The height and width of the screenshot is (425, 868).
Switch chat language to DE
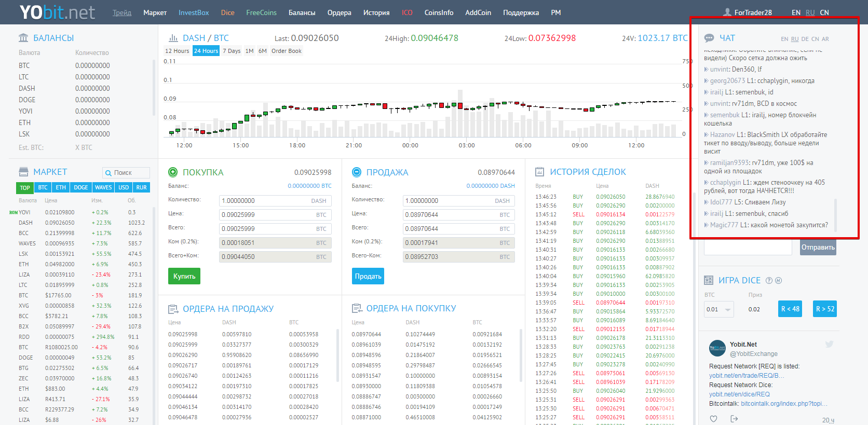pyautogui.click(x=805, y=39)
